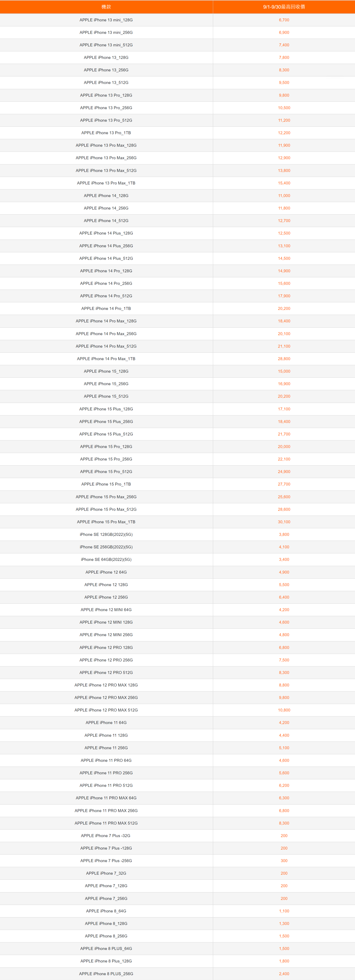Click the APPLE iPhone 15 Pro Max_1TB row label
The image size is (355, 980).
coord(106,522)
